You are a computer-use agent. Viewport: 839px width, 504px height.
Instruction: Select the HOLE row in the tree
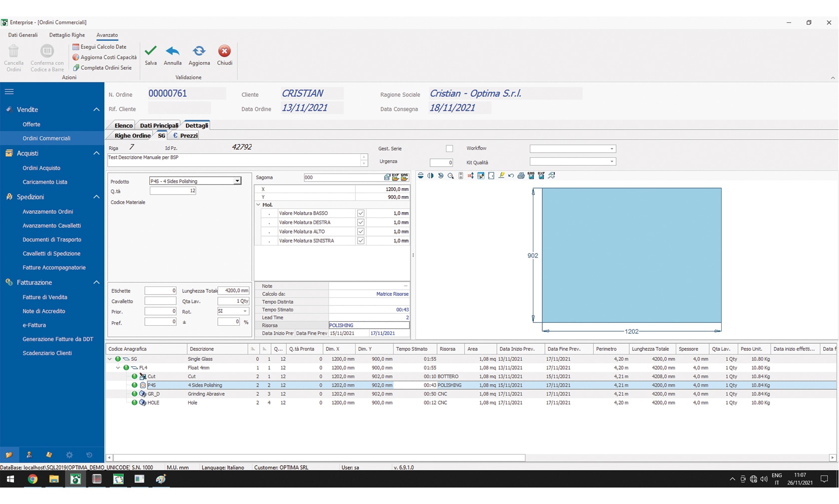(x=471, y=403)
